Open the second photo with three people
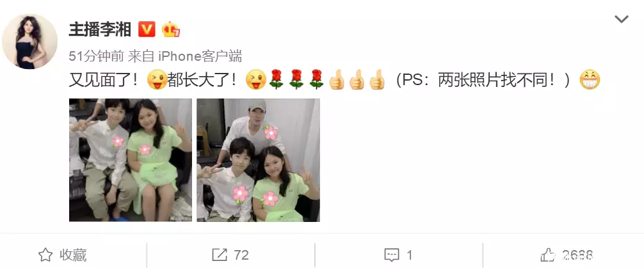This screenshot has width=644, height=268. 258,160
